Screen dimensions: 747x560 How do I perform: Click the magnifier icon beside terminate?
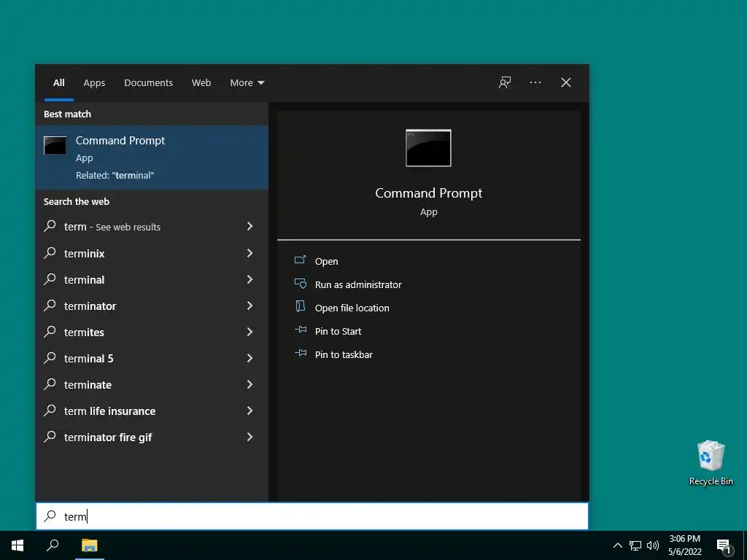tap(50, 384)
